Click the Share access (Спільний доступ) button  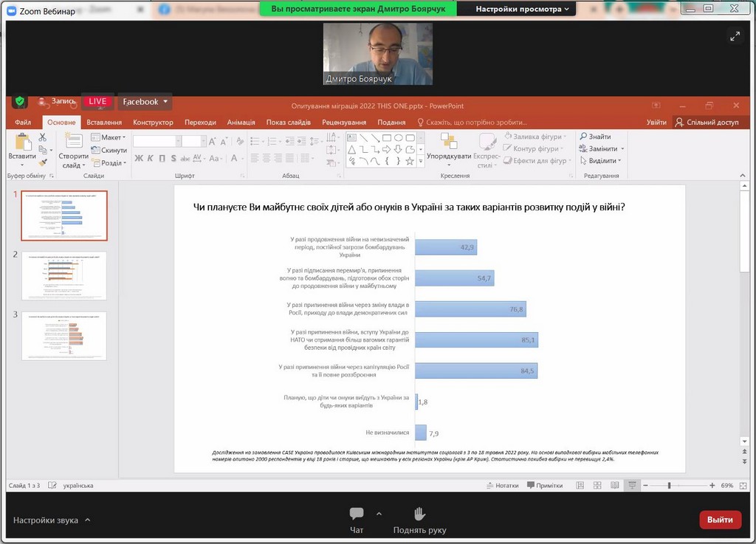tap(707, 123)
